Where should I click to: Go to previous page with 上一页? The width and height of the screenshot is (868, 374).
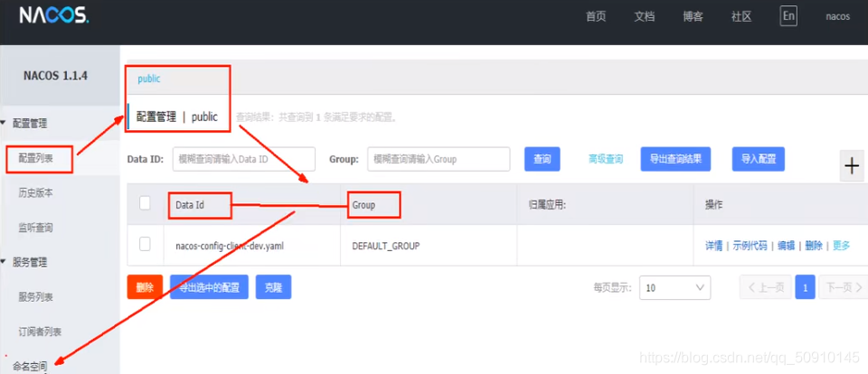point(766,287)
